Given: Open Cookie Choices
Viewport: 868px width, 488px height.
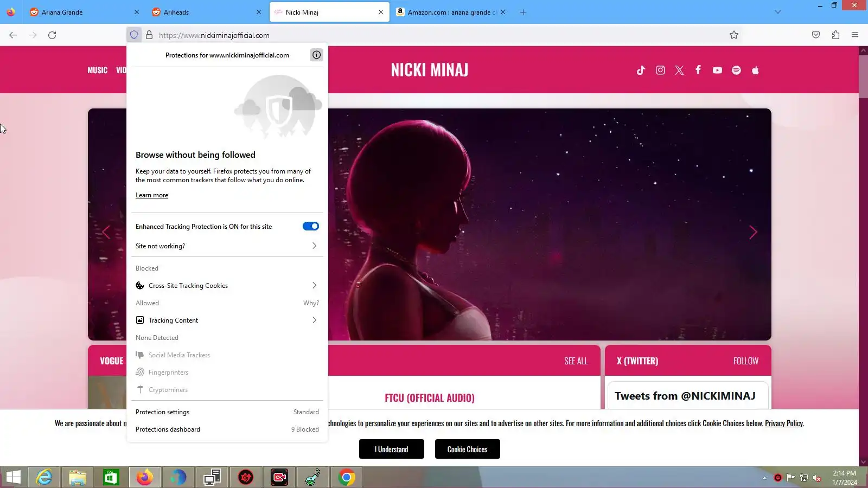Looking at the screenshot, I should tap(467, 449).
